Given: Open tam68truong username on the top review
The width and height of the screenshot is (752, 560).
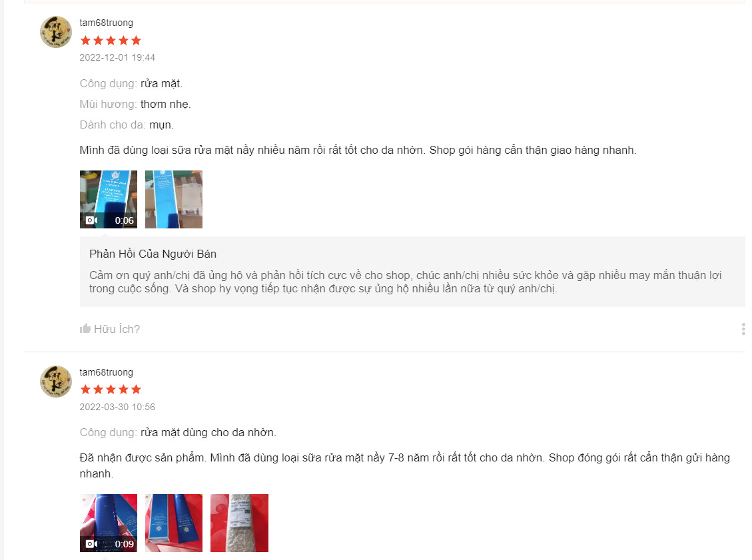Looking at the screenshot, I should pos(107,23).
